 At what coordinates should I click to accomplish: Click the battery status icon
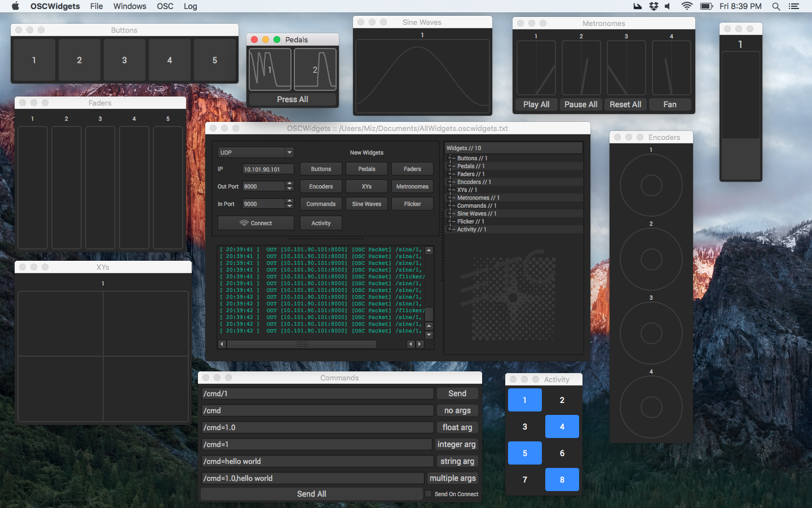[x=707, y=6]
